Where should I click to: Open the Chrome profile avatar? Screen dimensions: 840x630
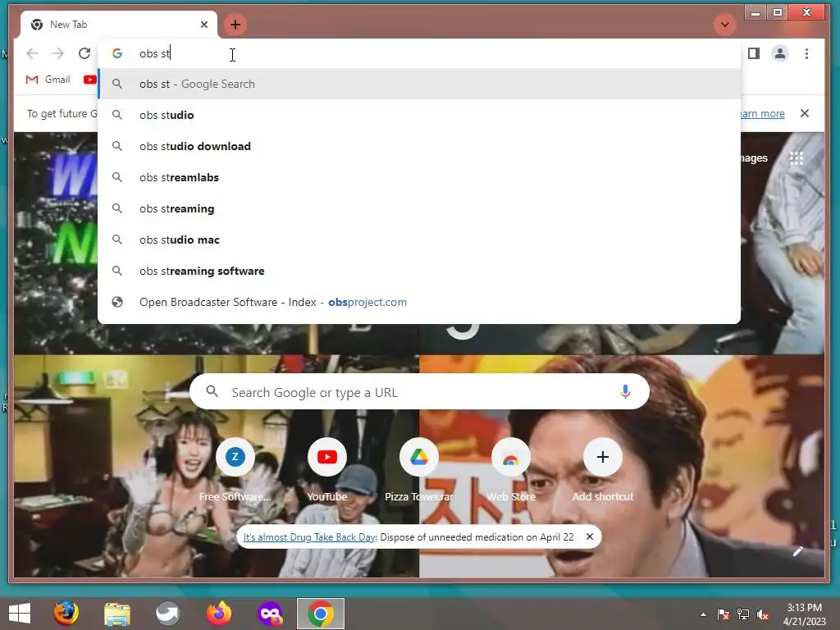(x=780, y=53)
